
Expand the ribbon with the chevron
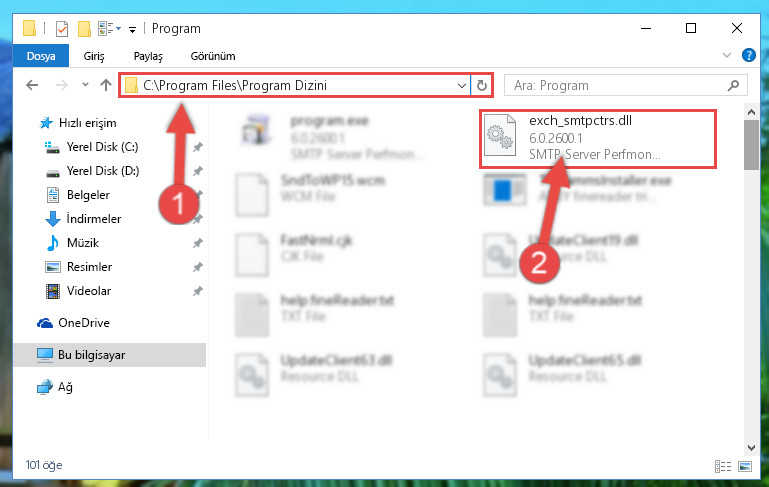[727, 55]
